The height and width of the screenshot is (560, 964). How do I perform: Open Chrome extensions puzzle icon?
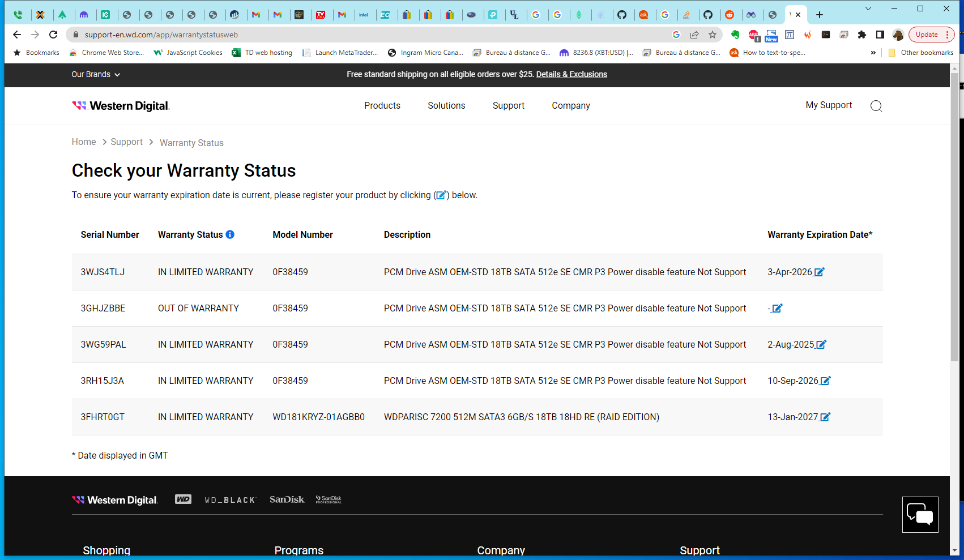[x=861, y=35]
